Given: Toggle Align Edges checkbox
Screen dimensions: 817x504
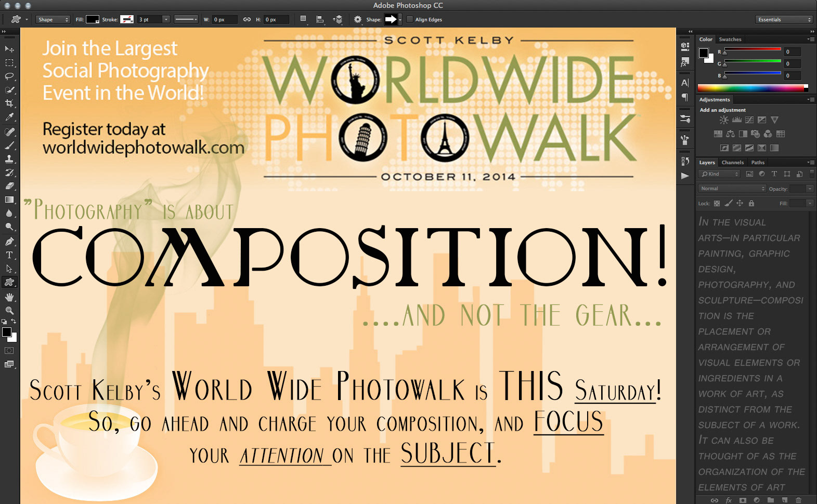Looking at the screenshot, I should click(410, 20).
